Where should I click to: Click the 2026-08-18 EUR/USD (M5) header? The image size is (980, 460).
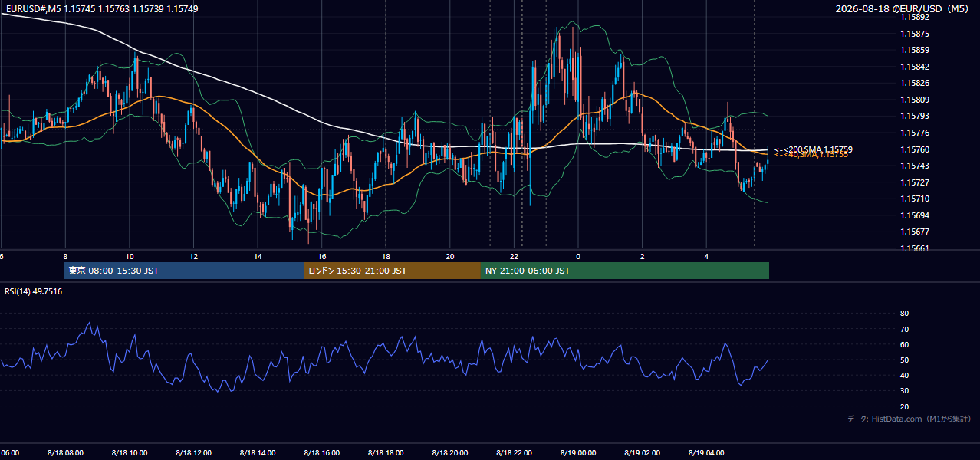pos(903,8)
